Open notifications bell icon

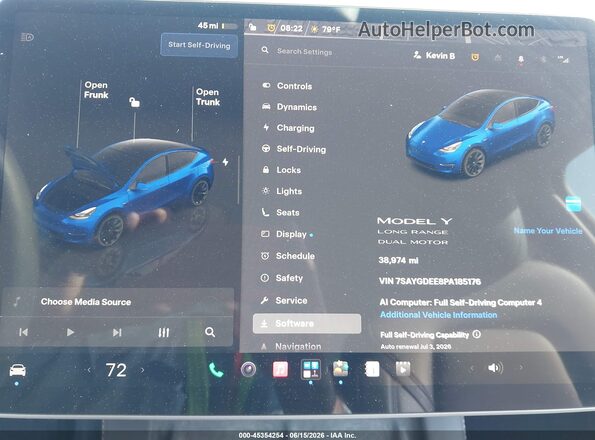(521, 60)
